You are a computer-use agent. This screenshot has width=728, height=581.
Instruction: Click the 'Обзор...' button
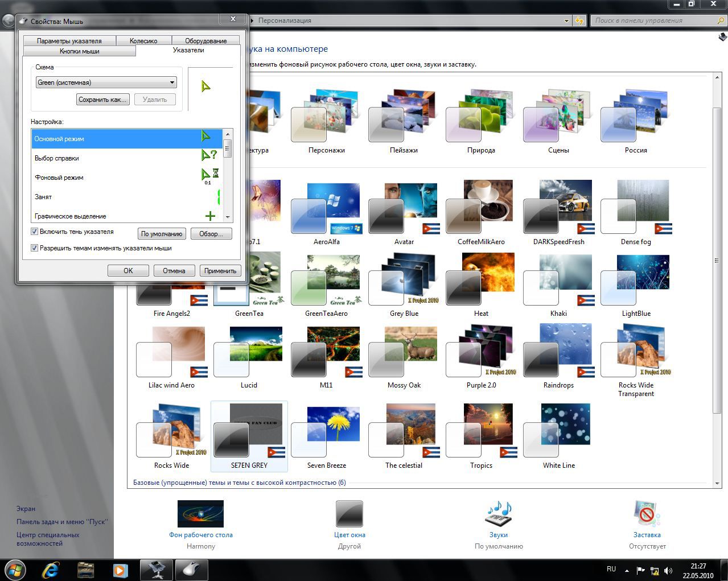211,234
